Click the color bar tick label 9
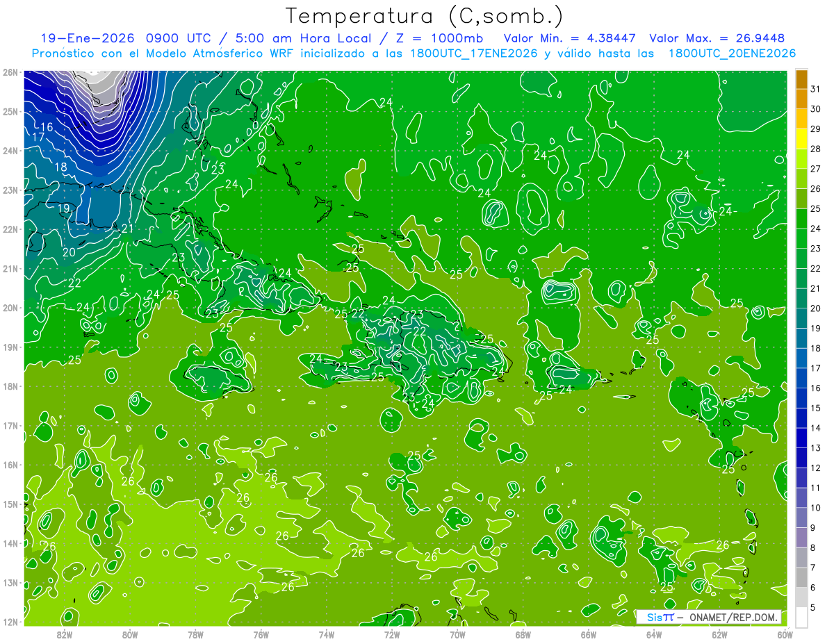 pyautogui.click(x=813, y=528)
